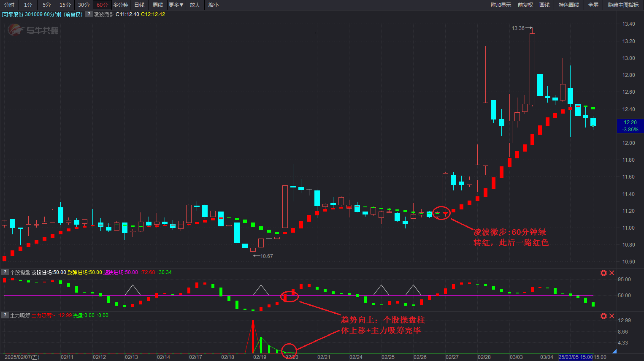Toggle 前复权 price adjustment
The height and width of the screenshot is (361, 644).
525,5
